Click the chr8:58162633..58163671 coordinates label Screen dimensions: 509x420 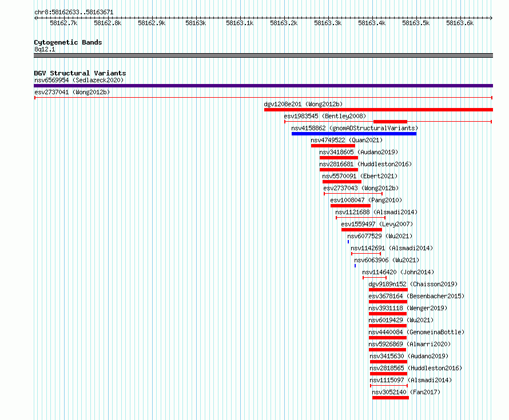74,13
